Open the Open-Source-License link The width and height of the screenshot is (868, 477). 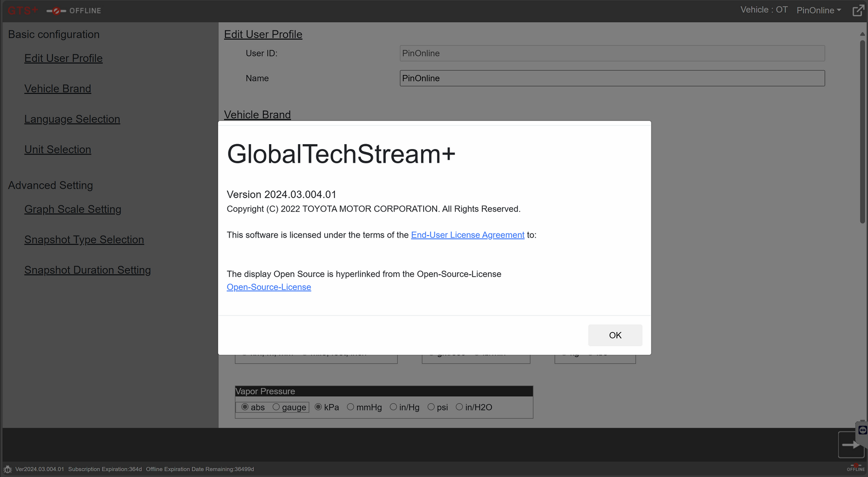click(269, 287)
